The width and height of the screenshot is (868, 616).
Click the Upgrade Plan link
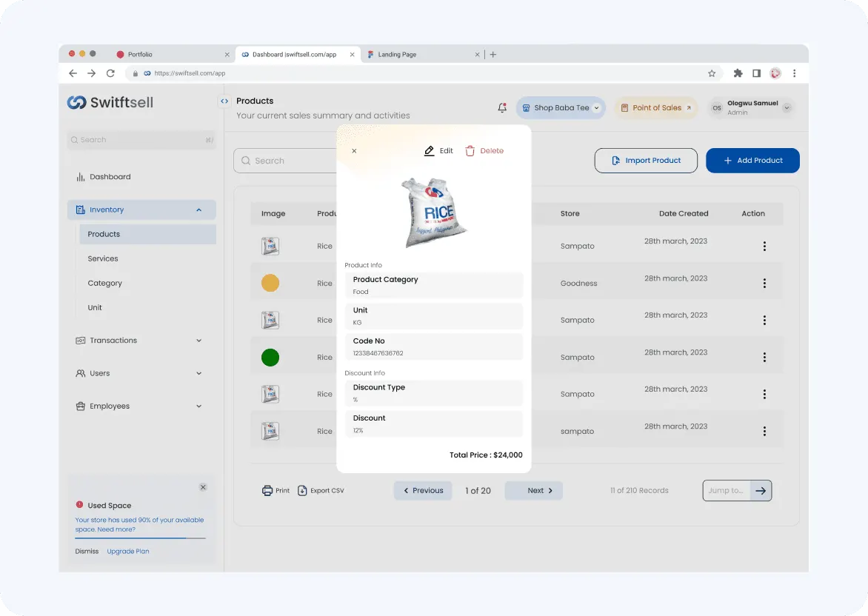point(128,552)
